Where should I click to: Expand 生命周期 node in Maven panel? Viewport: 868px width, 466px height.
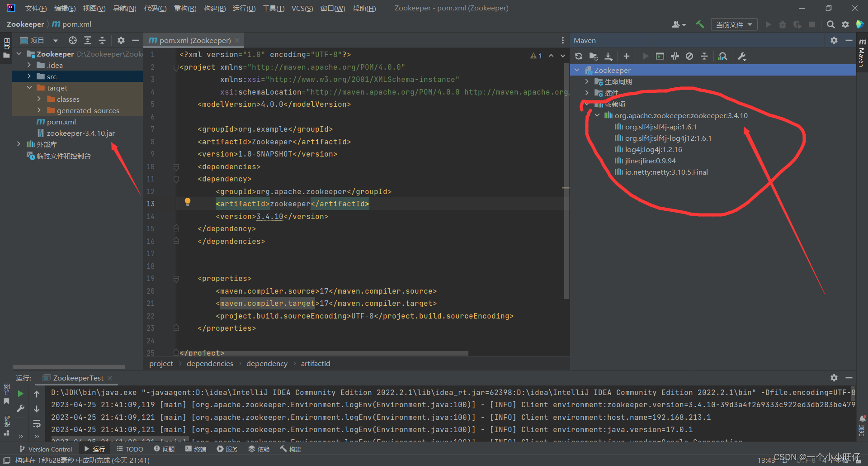pyautogui.click(x=587, y=81)
